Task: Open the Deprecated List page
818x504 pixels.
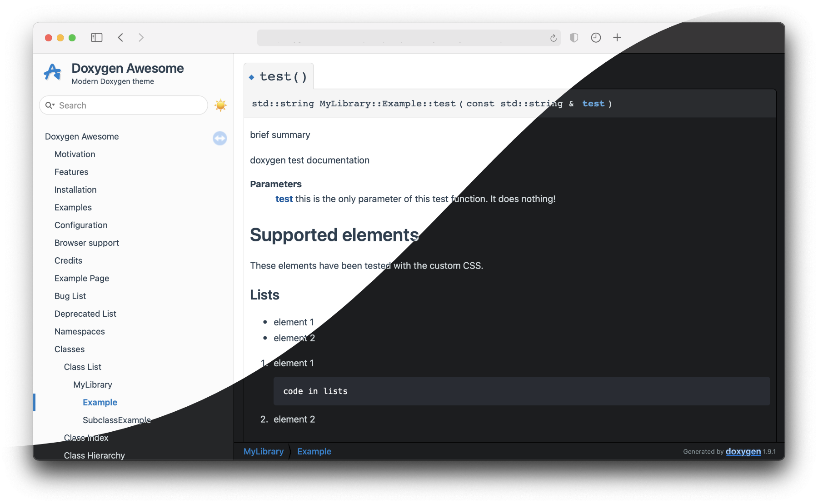Action: point(85,314)
